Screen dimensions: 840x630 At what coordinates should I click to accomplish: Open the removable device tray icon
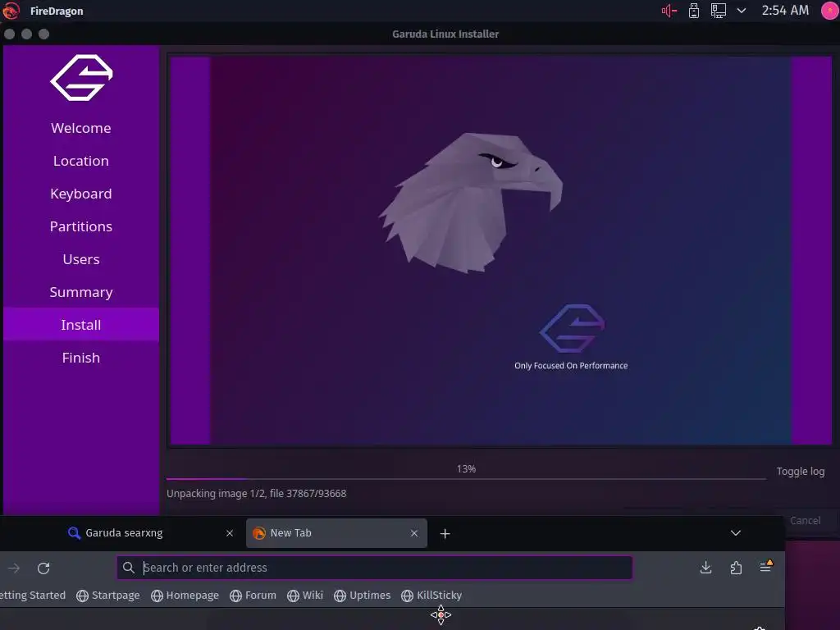click(x=694, y=11)
